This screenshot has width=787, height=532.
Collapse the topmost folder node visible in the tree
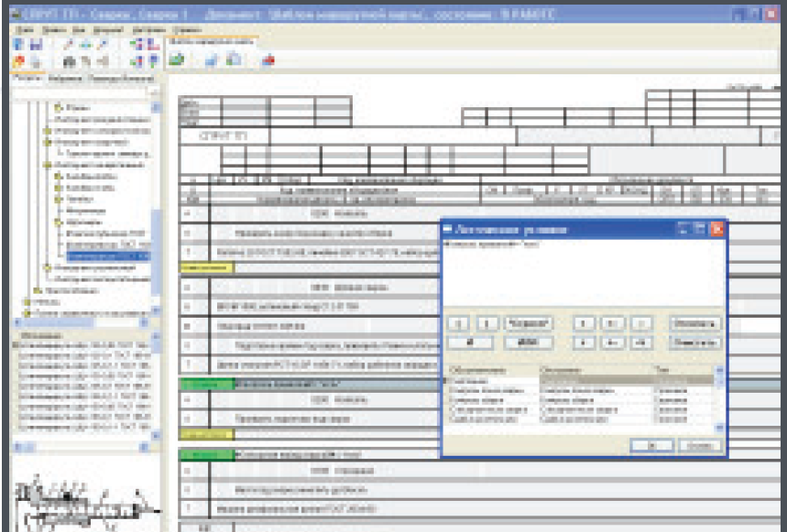click(x=59, y=107)
